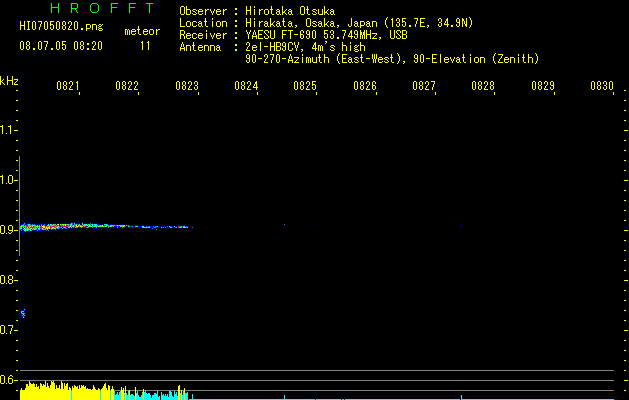Click time marker 0826
The width and height of the screenshot is (629, 400).
tap(365, 86)
